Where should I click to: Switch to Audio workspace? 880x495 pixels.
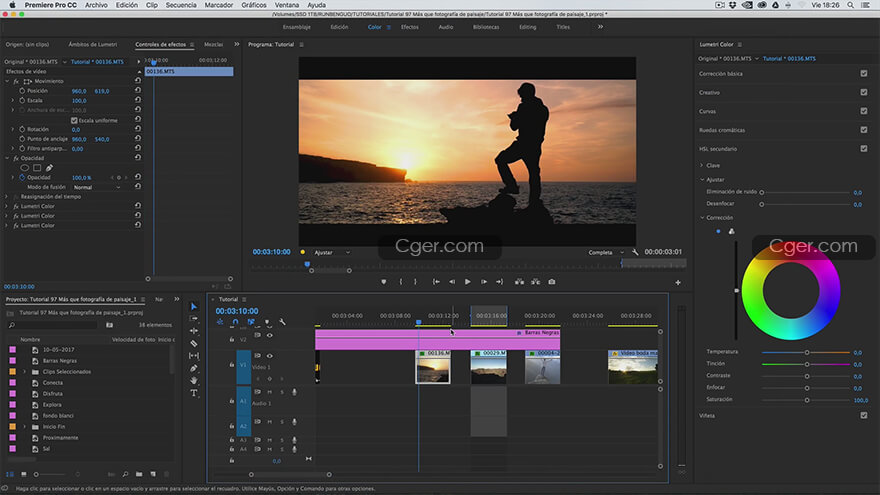pos(446,27)
